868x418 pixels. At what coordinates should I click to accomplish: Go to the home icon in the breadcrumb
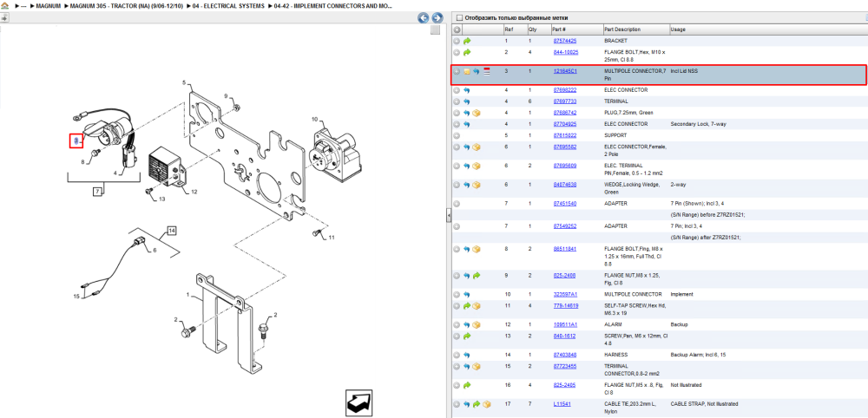[5, 5]
